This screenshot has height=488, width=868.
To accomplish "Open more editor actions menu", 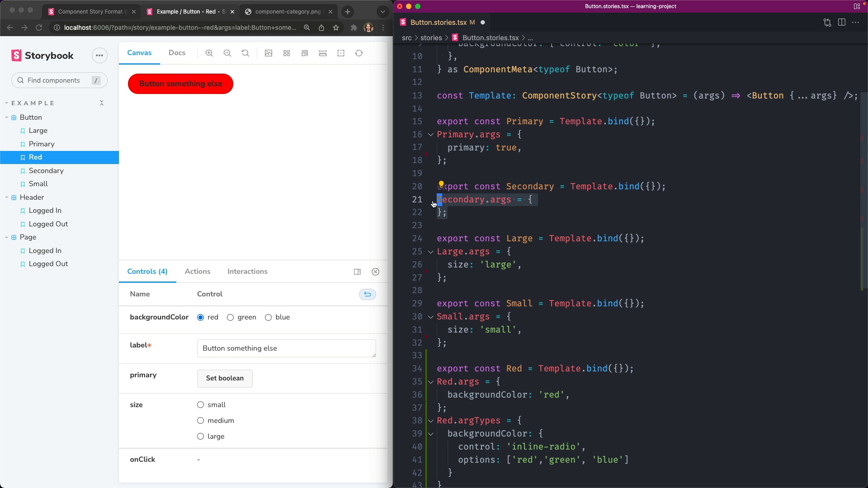I will [856, 22].
